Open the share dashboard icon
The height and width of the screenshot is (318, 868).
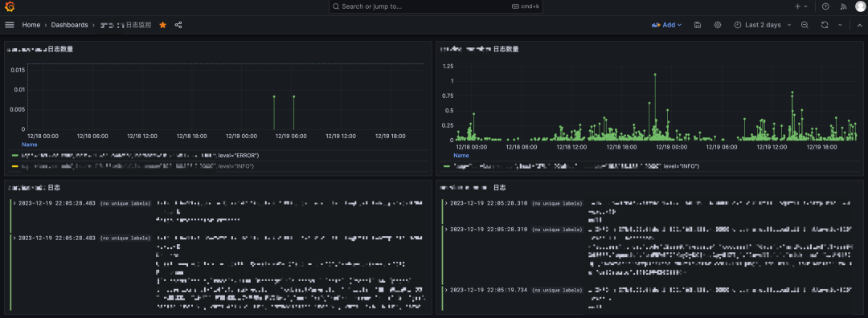178,25
